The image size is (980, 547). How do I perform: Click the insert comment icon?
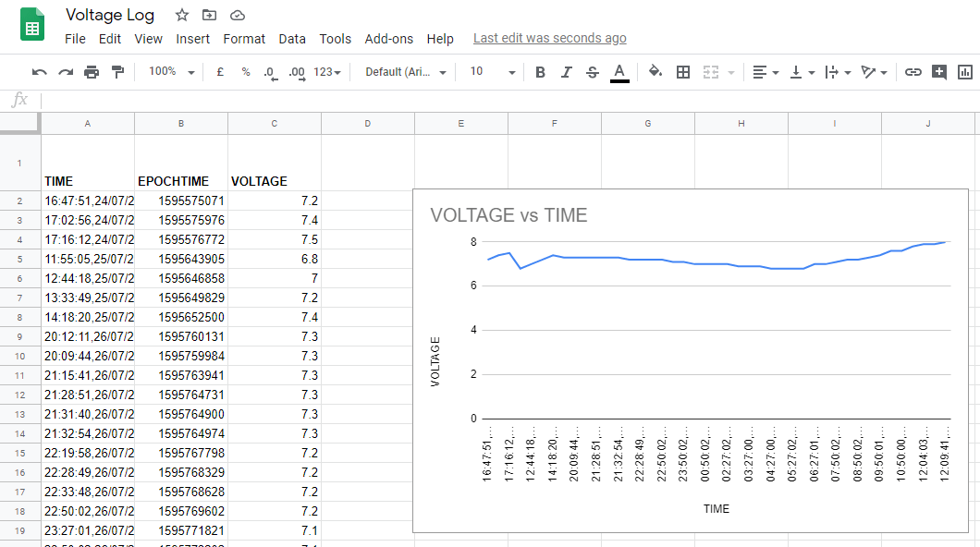(939, 72)
